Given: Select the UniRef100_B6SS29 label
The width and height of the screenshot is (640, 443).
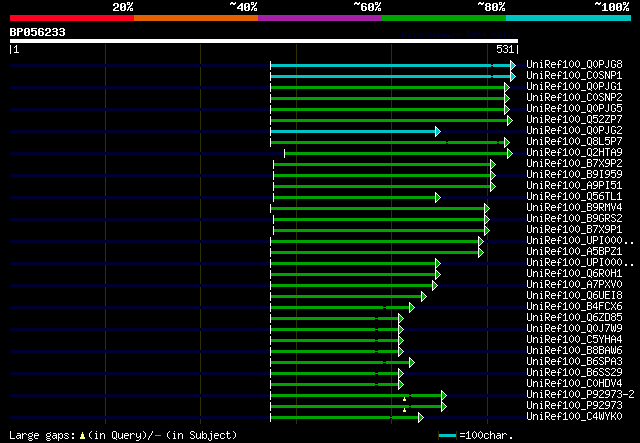Looking at the screenshot, I should [x=574, y=373].
